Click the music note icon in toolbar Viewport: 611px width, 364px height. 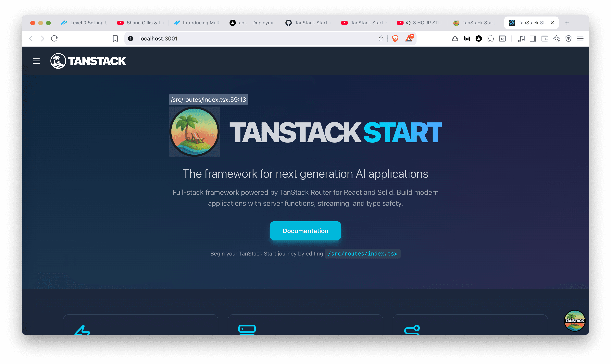[522, 39]
